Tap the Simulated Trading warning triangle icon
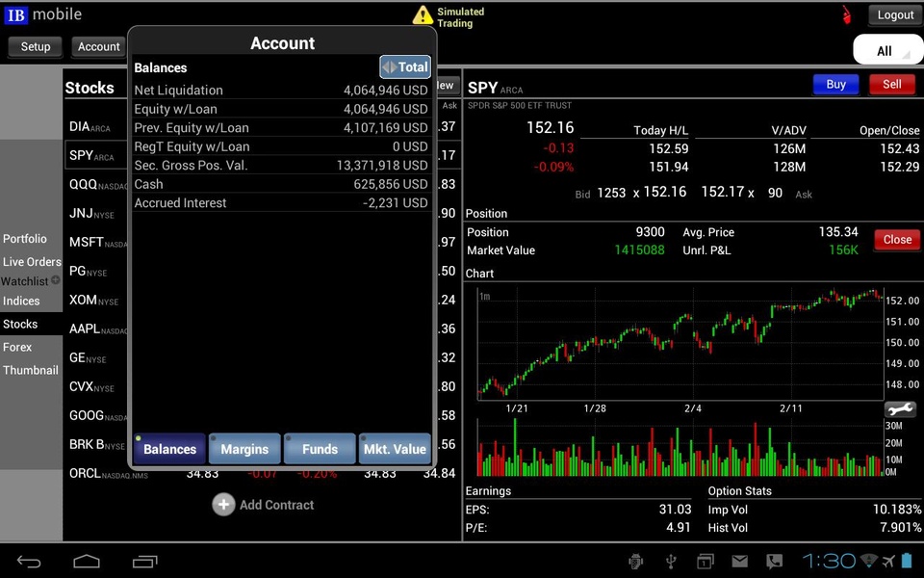This screenshot has width=924, height=578. (423, 15)
